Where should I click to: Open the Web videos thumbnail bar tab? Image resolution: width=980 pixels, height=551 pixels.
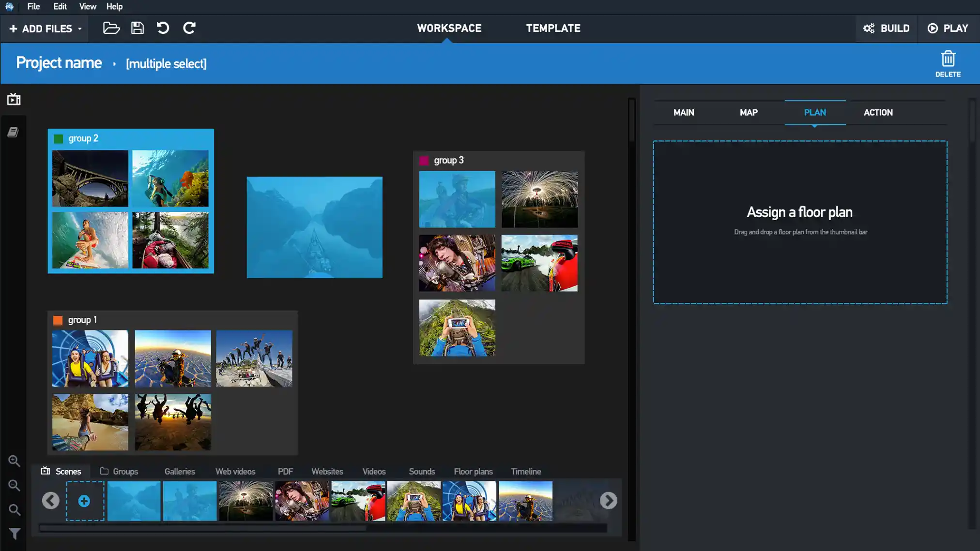tap(235, 471)
